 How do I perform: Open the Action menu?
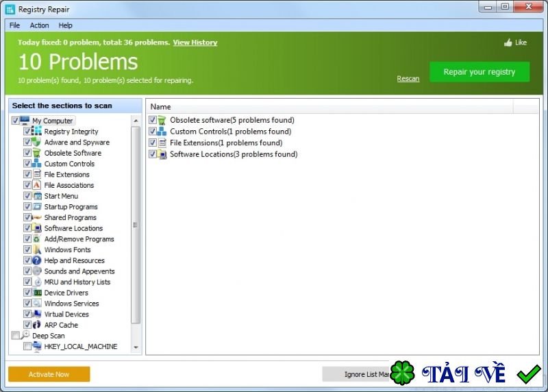click(39, 25)
